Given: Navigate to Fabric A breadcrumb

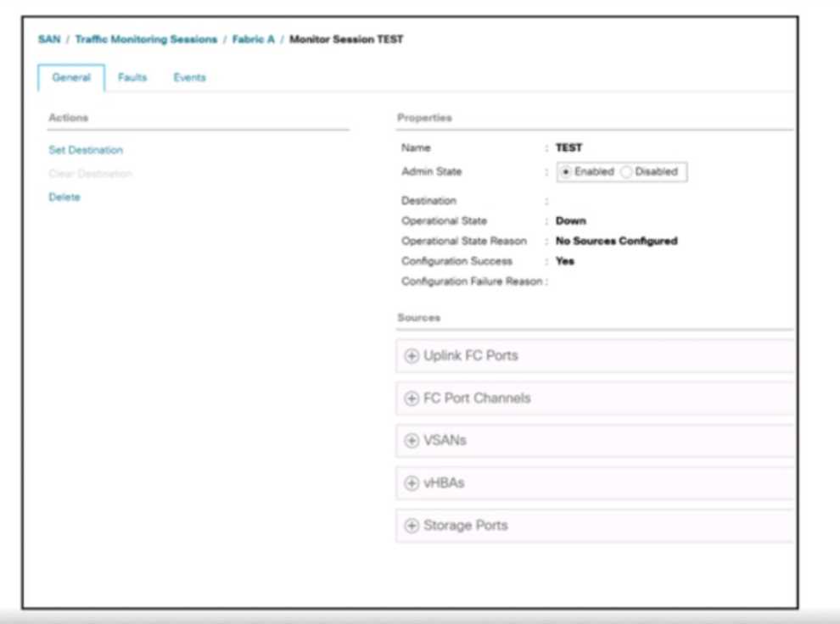Looking at the screenshot, I should [253, 40].
